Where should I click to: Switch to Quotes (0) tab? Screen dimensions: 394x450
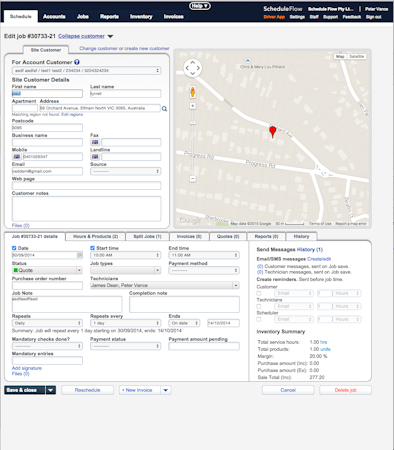pyautogui.click(x=228, y=236)
